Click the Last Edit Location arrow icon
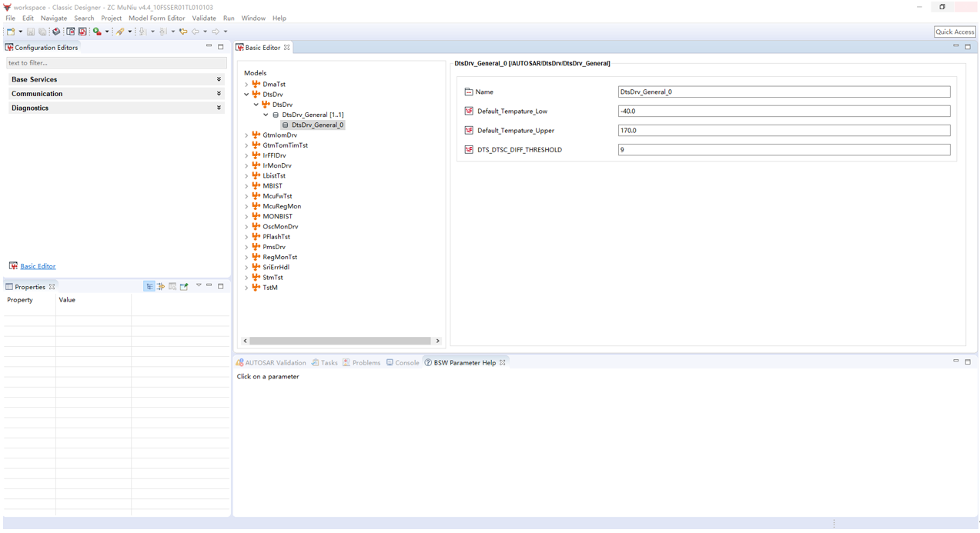Image resolution: width=980 pixels, height=533 pixels. tap(183, 32)
